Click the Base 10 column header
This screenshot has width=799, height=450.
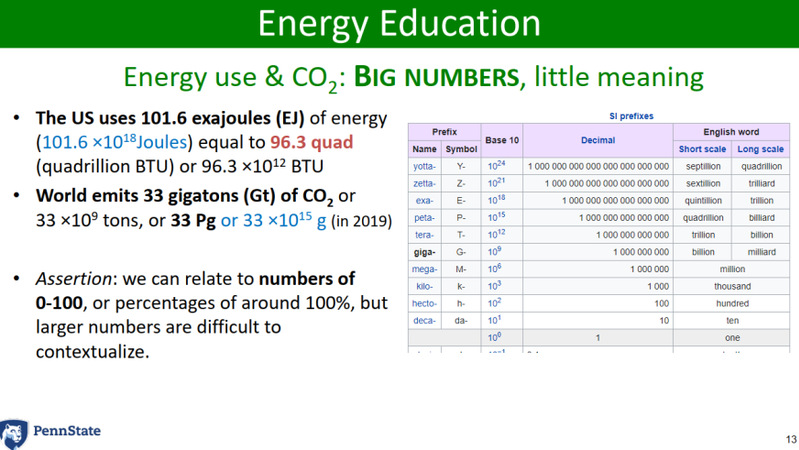[501, 140]
